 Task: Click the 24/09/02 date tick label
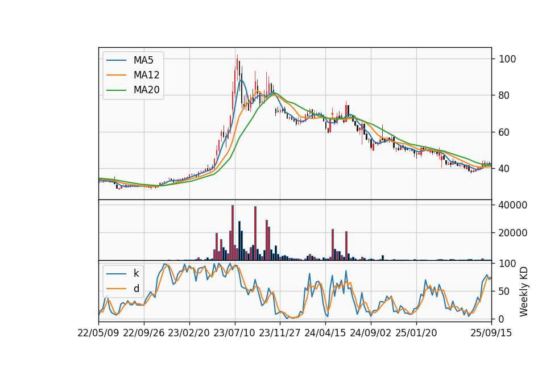(x=370, y=333)
